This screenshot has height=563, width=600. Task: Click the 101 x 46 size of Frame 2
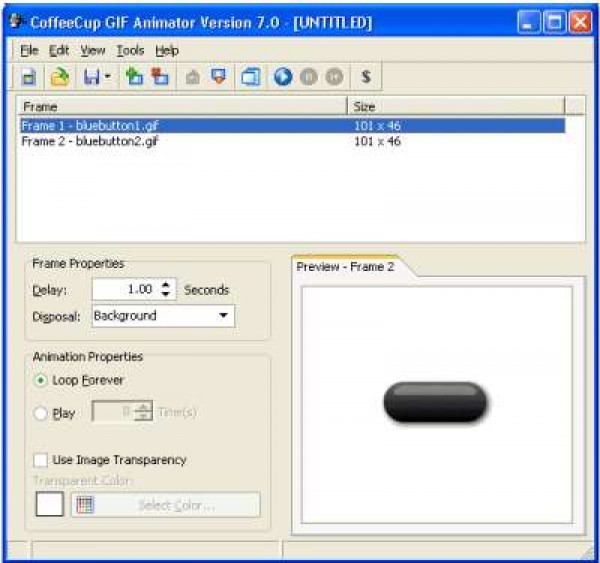[x=377, y=141]
